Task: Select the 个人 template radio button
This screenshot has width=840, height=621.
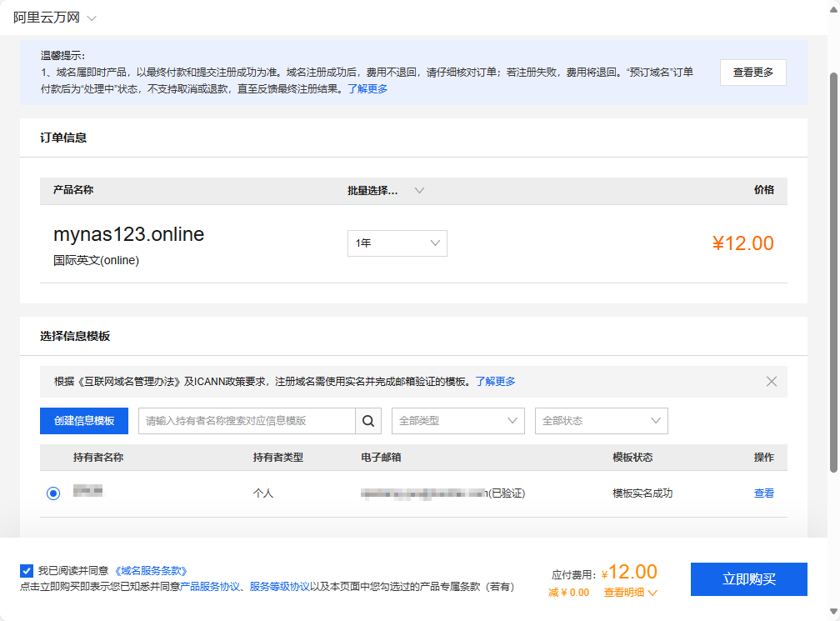Action: click(53, 493)
